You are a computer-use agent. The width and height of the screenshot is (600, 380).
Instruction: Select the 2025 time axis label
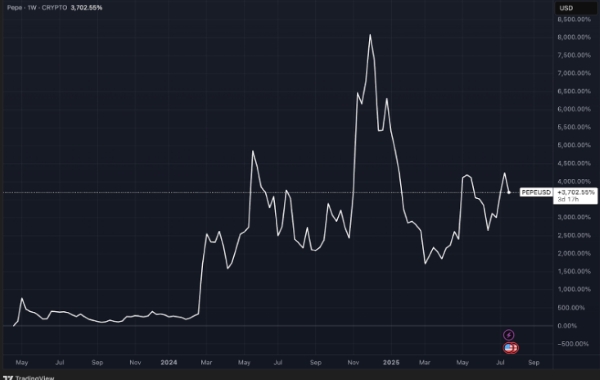(391, 362)
